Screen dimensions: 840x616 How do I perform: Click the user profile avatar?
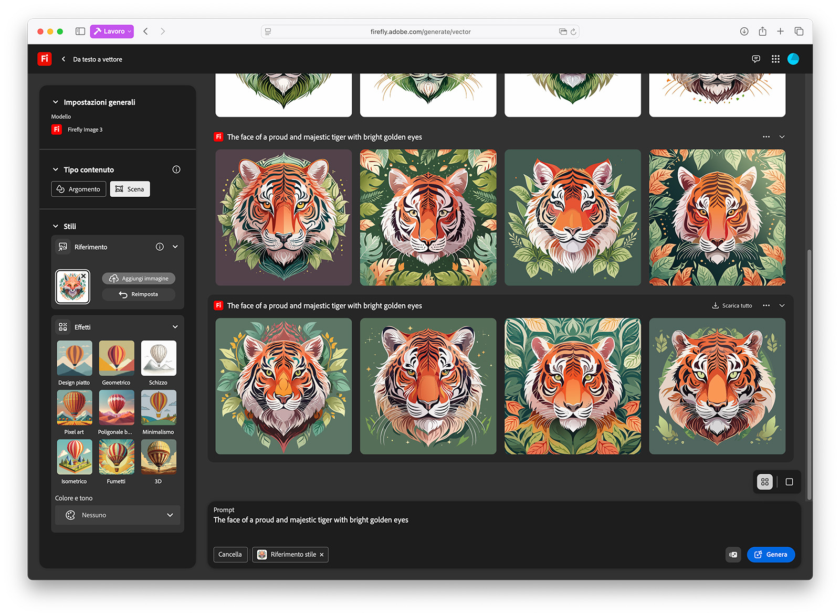point(793,59)
